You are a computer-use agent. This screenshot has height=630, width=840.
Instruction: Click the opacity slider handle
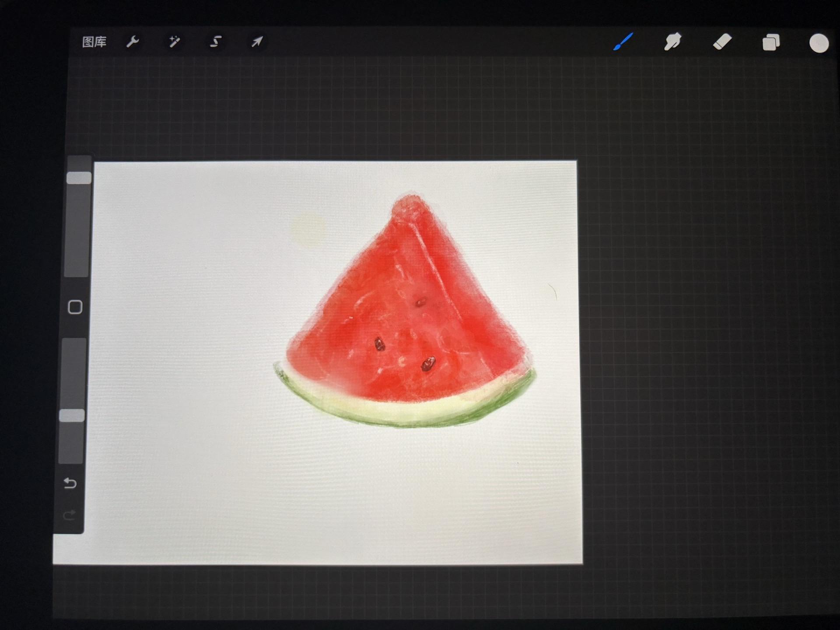[72, 416]
